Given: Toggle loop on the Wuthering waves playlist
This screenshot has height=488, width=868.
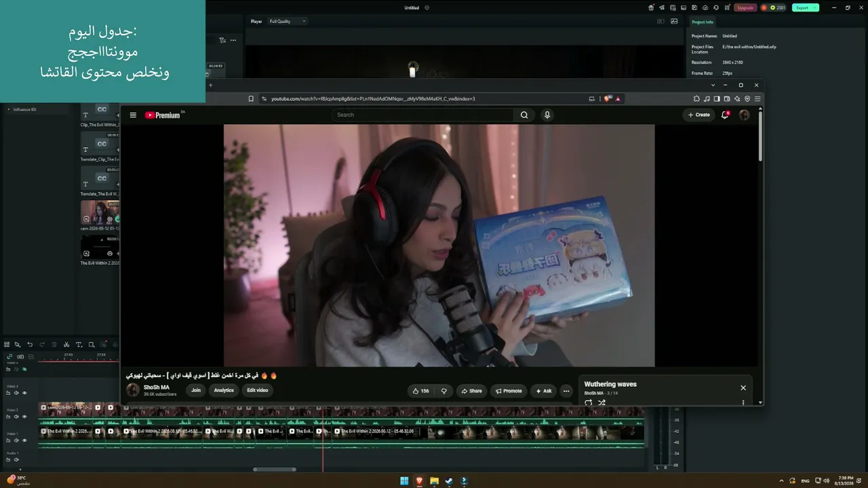Looking at the screenshot, I should point(588,403).
